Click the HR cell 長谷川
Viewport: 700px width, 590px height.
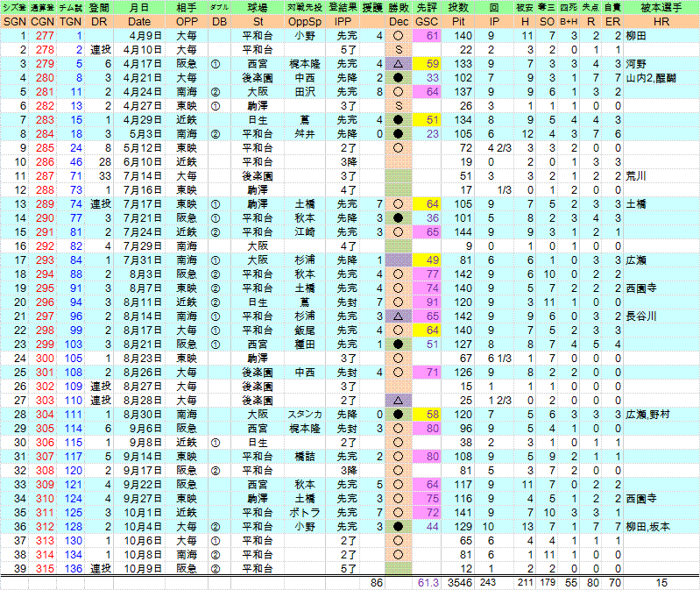click(641, 316)
